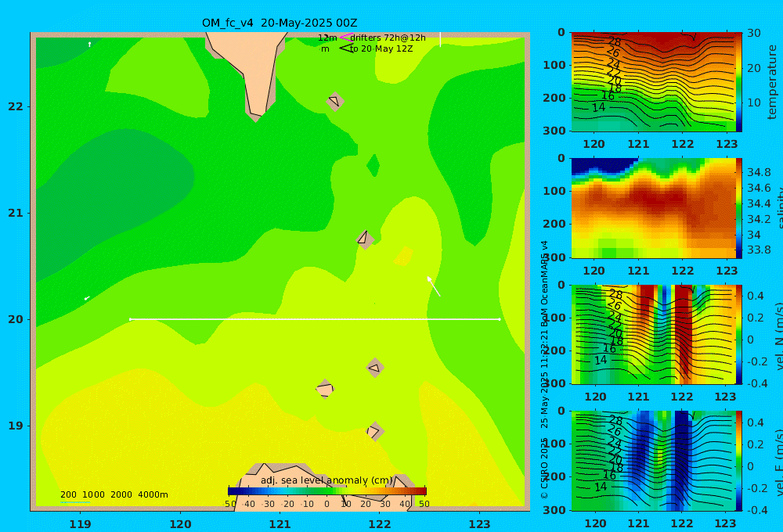Click the southernmost island marker near latitude 19
Image resolution: width=783 pixels, height=532 pixels.
click(x=374, y=431)
